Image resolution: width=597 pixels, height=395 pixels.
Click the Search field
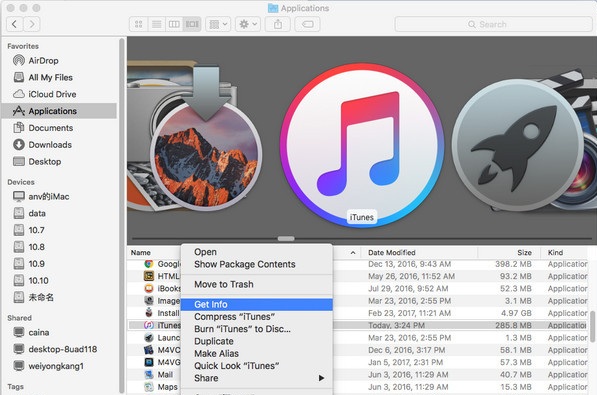pos(493,24)
